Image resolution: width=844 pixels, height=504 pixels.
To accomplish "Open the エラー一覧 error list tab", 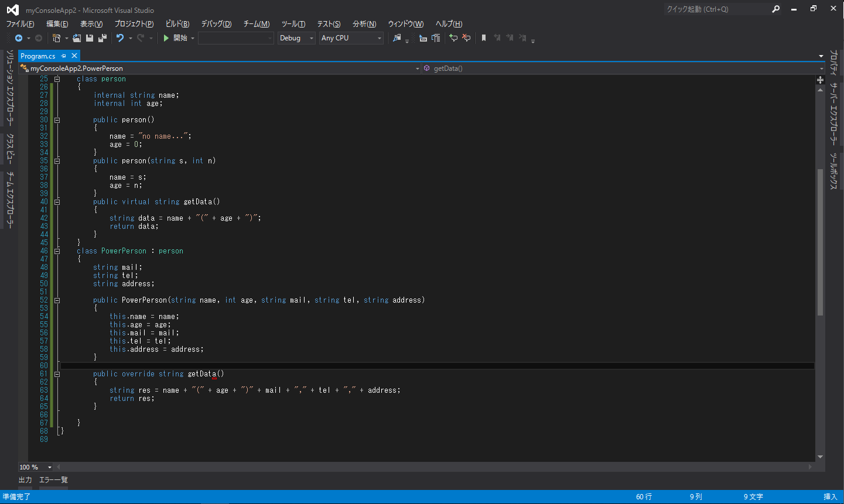I will 53,480.
